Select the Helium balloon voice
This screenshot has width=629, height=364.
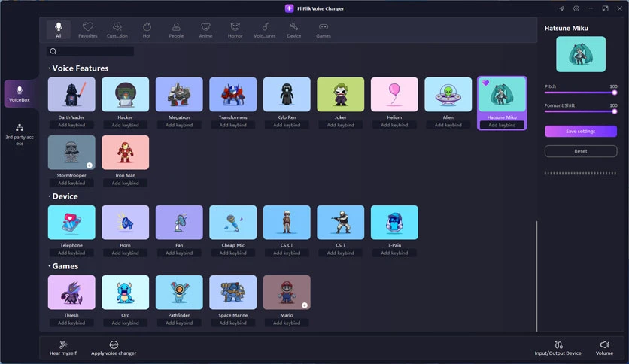(x=394, y=95)
